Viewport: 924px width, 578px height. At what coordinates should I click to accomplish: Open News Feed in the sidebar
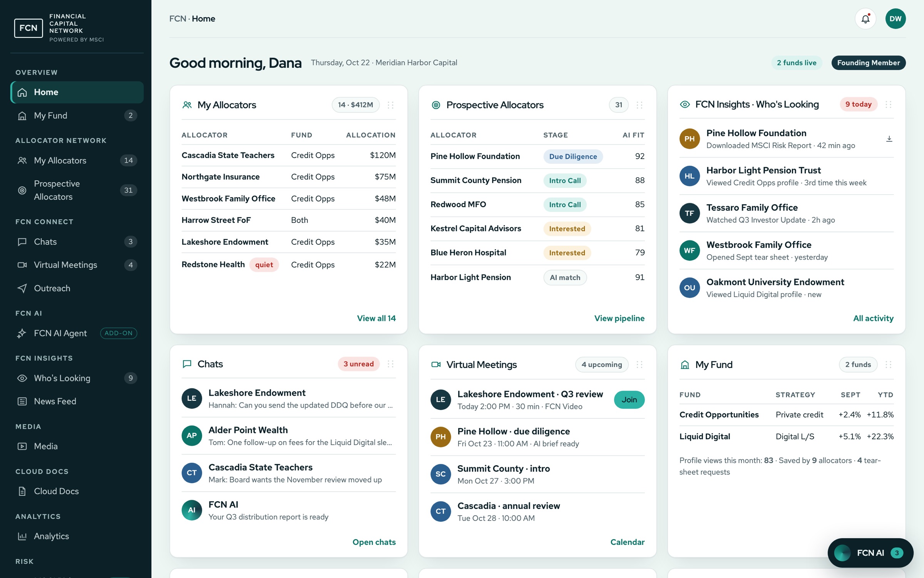click(77, 402)
